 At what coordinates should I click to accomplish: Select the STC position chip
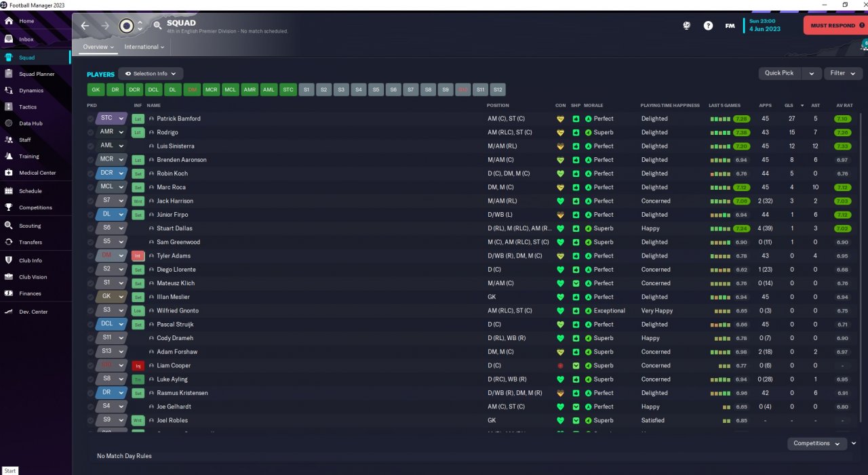(288, 89)
